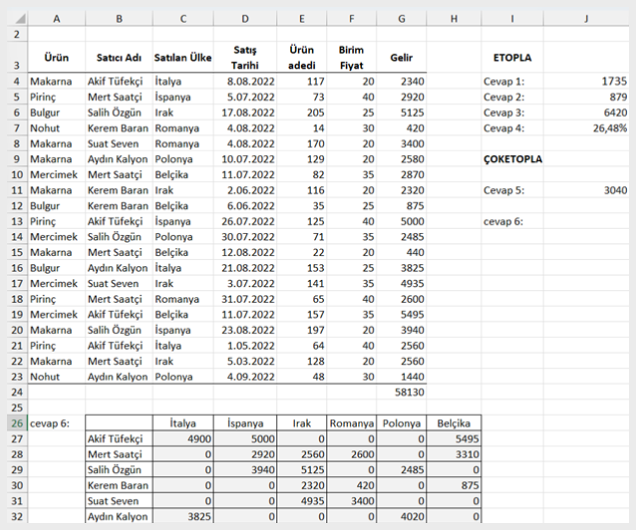Select summary value 4900
Viewport: 636px width, 530px height.
[x=183, y=439]
